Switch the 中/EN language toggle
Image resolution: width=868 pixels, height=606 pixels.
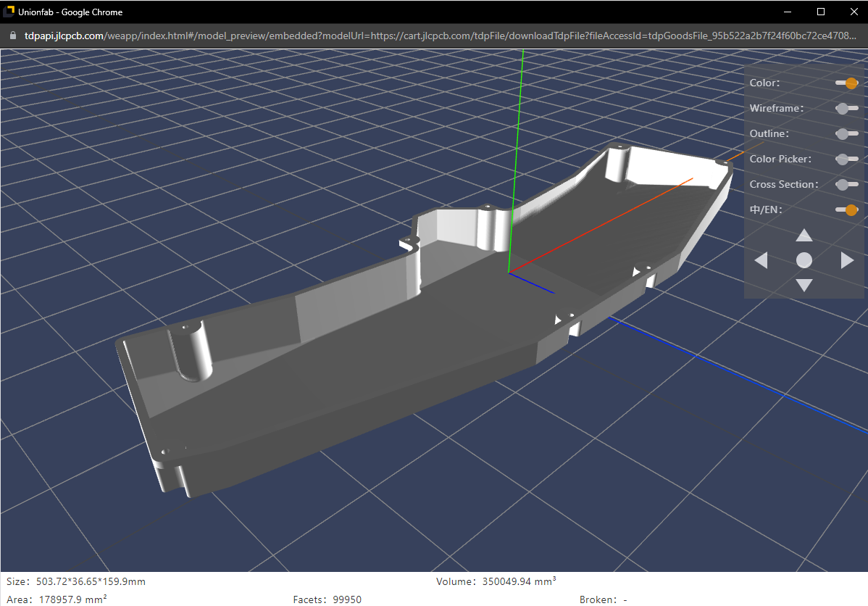(846, 210)
